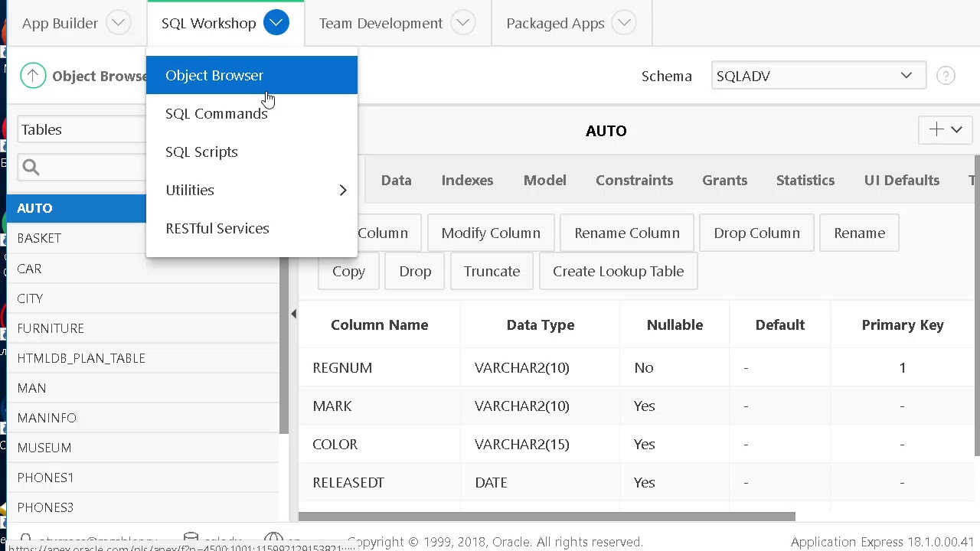The image size is (980, 551).
Task: Click the Truncate button
Action: click(x=492, y=271)
